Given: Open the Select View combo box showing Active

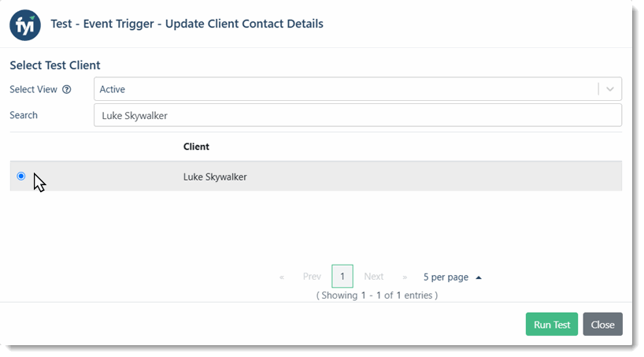Looking at the screenshot, I should (357, 89).
